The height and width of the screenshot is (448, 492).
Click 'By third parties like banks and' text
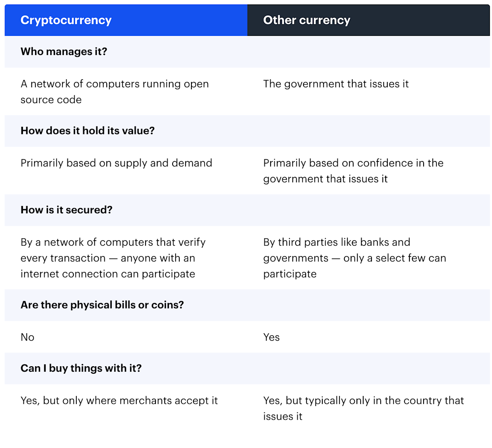click(x=336, y=242)
